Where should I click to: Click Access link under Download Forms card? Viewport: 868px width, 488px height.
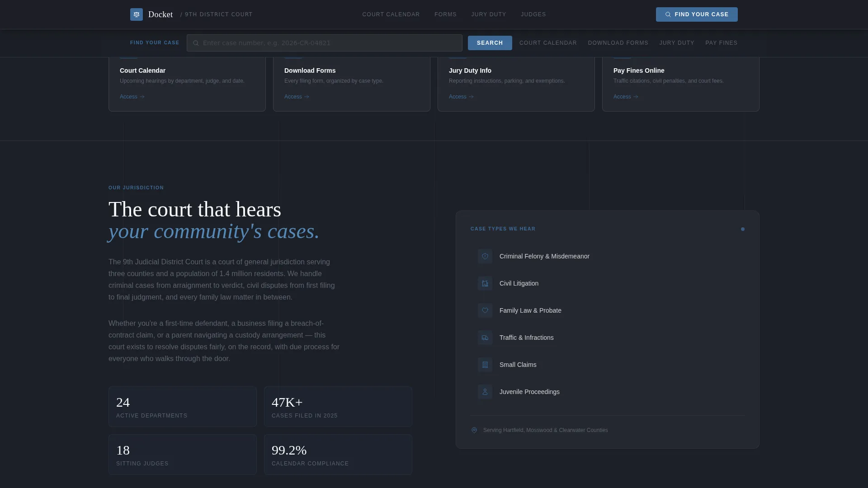pyautogui.click(x=297, y=97)
